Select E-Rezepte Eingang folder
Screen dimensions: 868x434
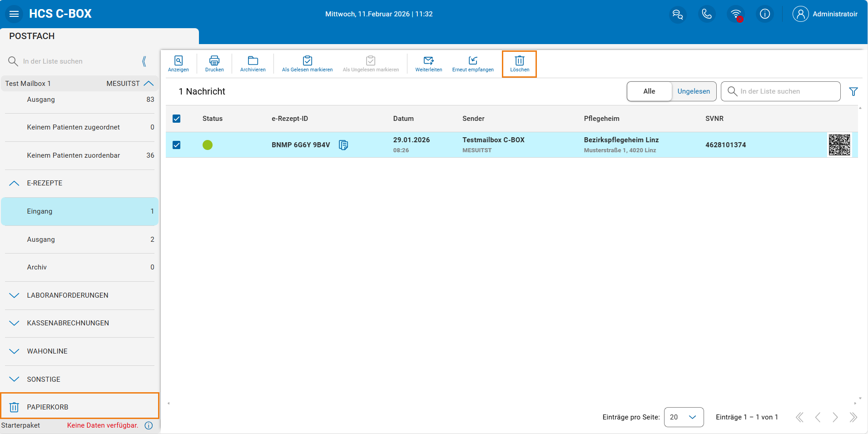(80, 211)
